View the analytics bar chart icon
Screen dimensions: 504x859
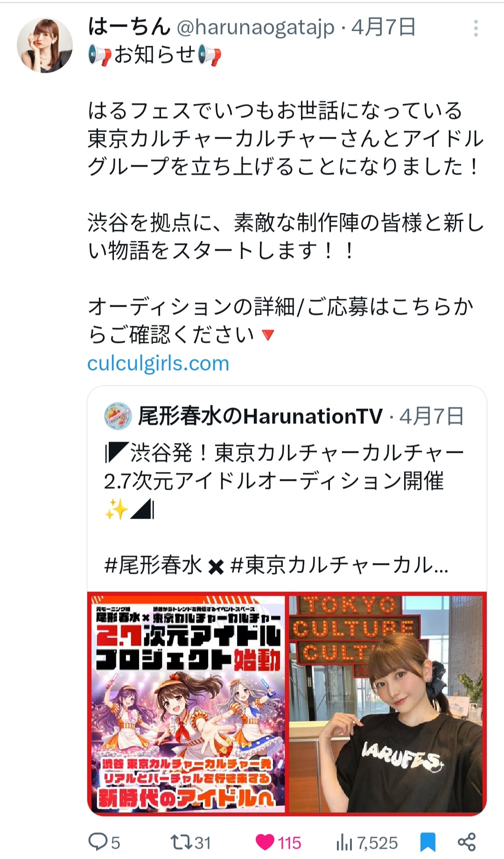pos(344,842)
